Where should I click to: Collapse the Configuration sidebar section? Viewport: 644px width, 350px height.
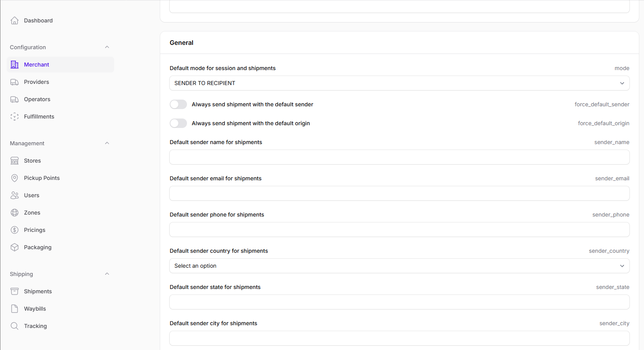(x=107, y=47)
